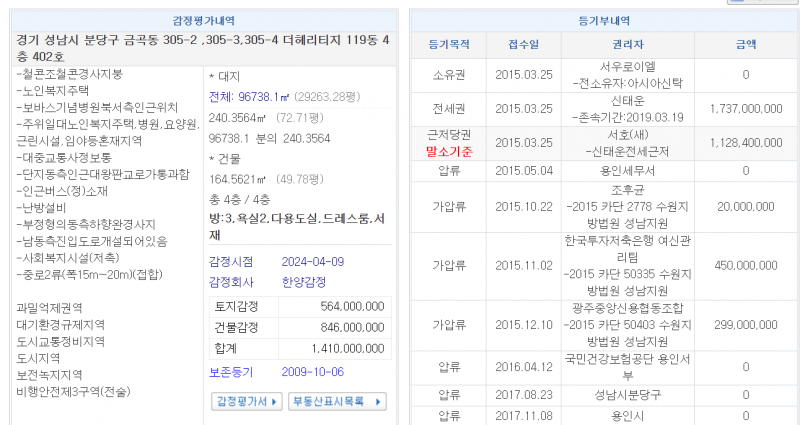Image resolution: width=800 pixels, height=425 pixels.
Task: Click the 등기부내역 section title
Action: pyautogui.click(x=604, y=20)
